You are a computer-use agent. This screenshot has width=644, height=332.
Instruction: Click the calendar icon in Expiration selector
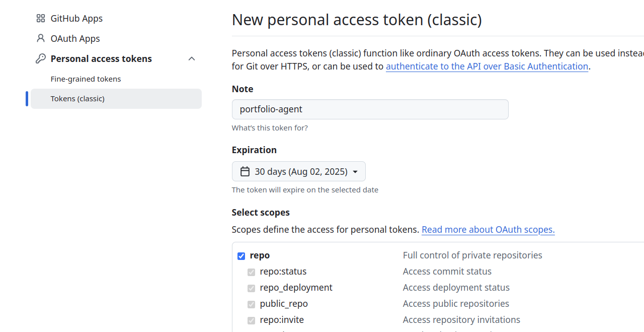tap(245, 172)
